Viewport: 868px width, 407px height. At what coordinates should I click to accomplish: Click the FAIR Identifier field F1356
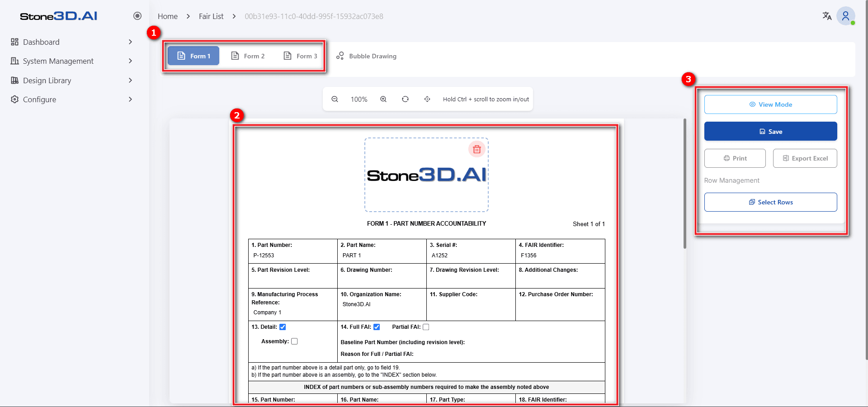[561, 256]
